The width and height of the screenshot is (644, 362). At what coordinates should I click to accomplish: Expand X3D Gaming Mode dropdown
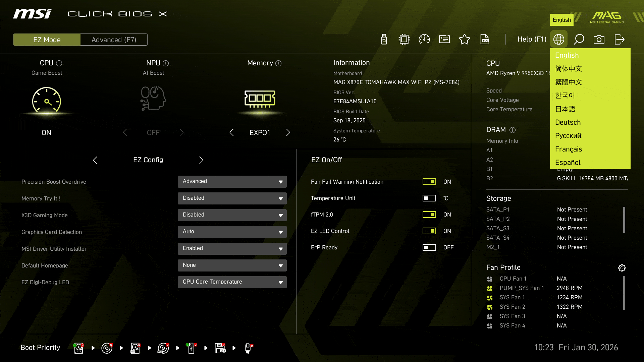(232, 215)
